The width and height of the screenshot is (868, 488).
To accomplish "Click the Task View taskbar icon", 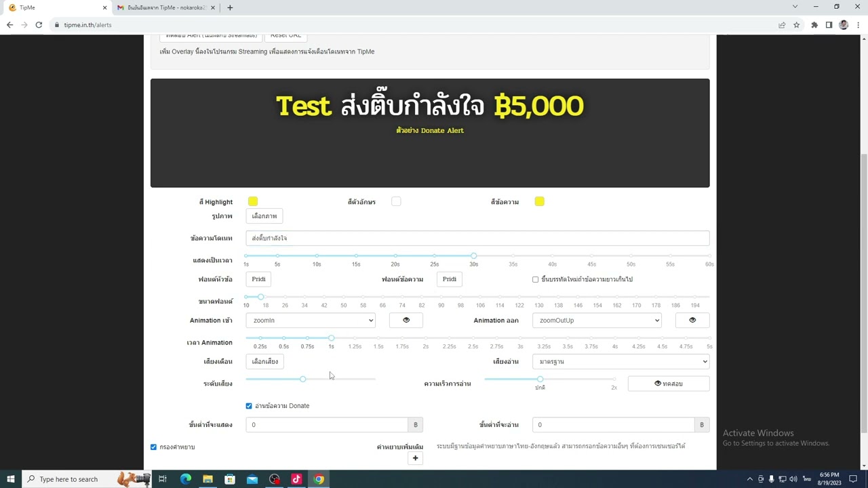I will pos(163,479).
